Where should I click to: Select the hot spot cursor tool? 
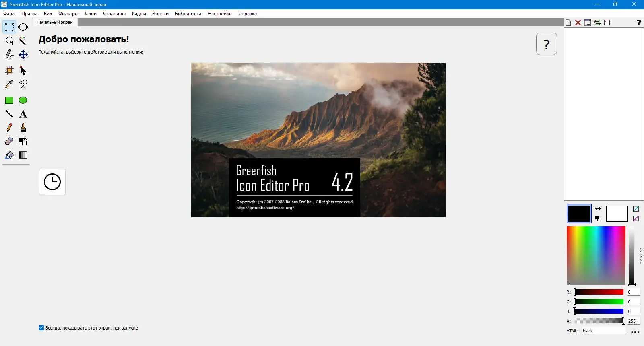tap(23, 70)
